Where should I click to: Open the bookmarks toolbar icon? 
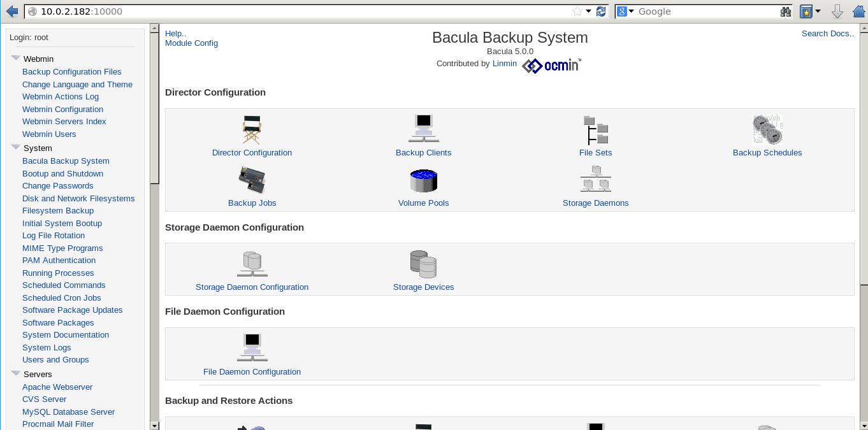806,11
